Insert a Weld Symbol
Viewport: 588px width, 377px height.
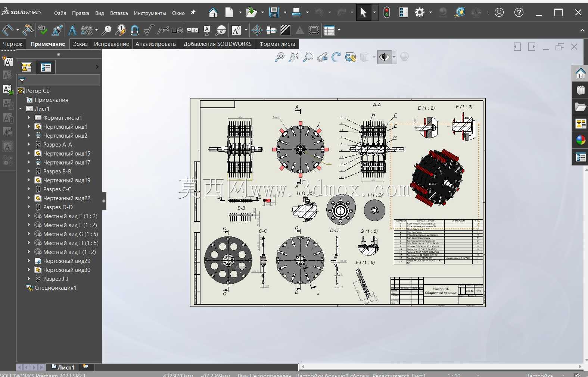(163, 30)
